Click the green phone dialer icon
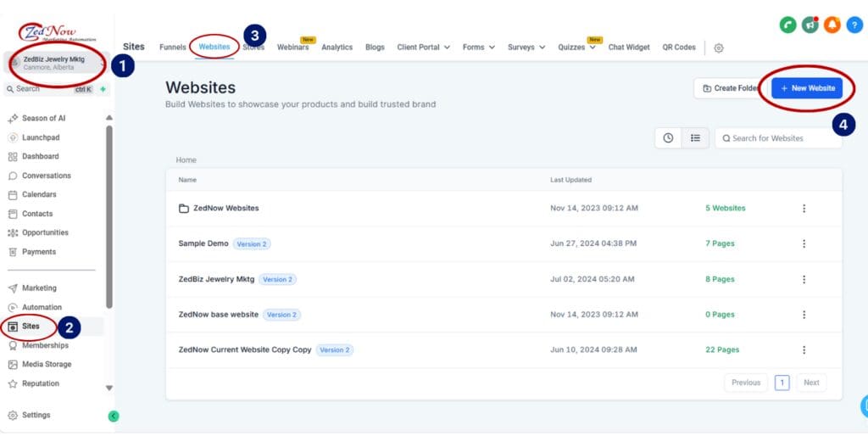The width and height of the screenshot is (868, 447). [x=787, y=25]
